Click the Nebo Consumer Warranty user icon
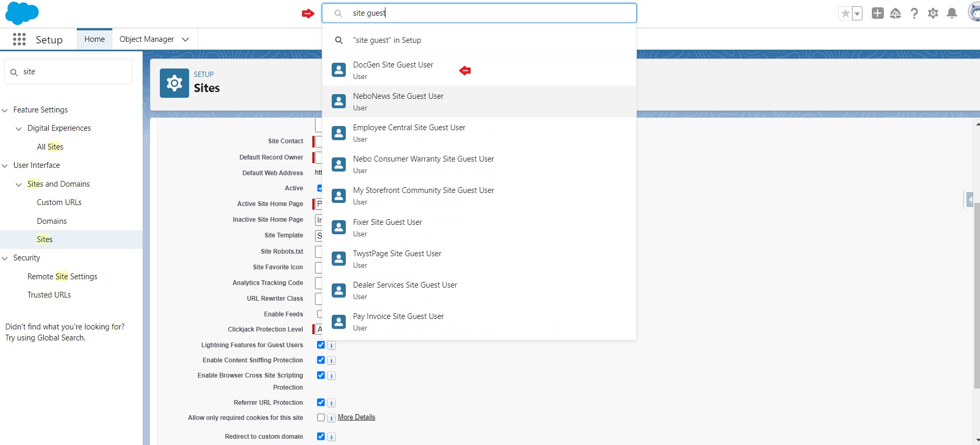This screenshot has height=445, width=980. 339,164
